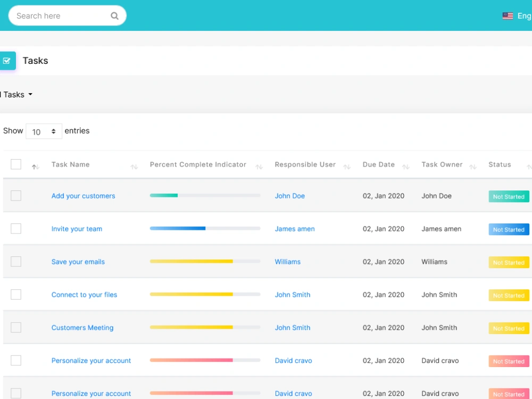Check the Customers Meeting row checkbox

[16, 327]
